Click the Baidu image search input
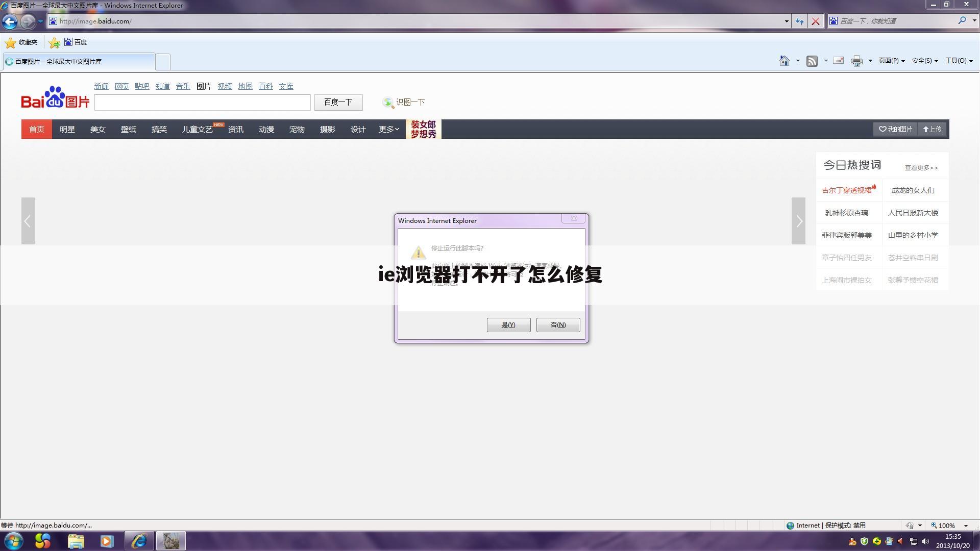This screenshot has height=551, width=980. pos(203,103)
